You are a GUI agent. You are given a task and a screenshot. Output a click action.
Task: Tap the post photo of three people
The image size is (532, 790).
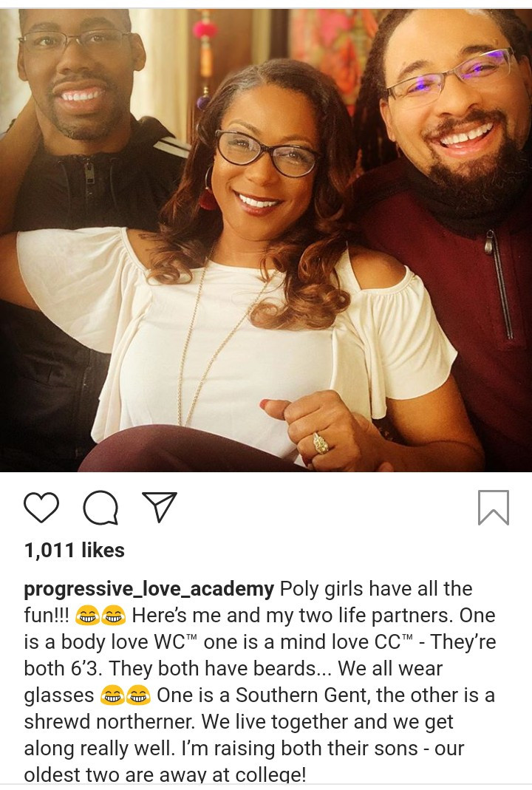[x=266, y=240]
